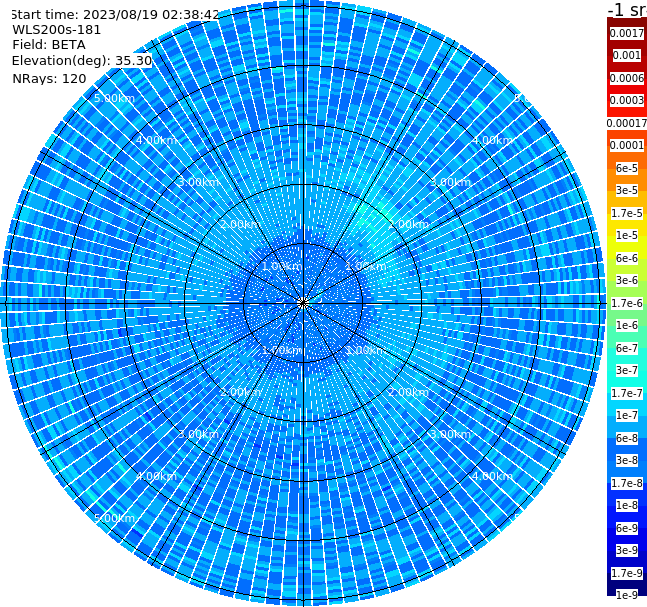Click the 6e-9 colorbar value

click(627, 528)
